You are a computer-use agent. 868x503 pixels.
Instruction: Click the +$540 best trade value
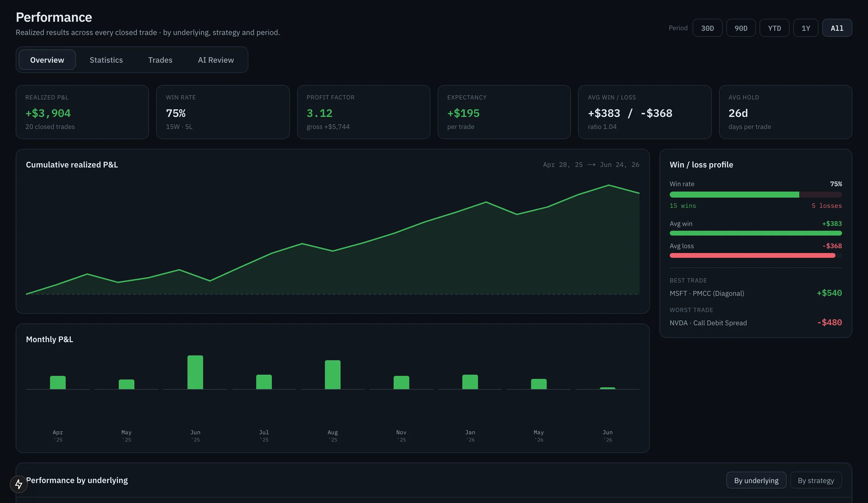[829, 293]
